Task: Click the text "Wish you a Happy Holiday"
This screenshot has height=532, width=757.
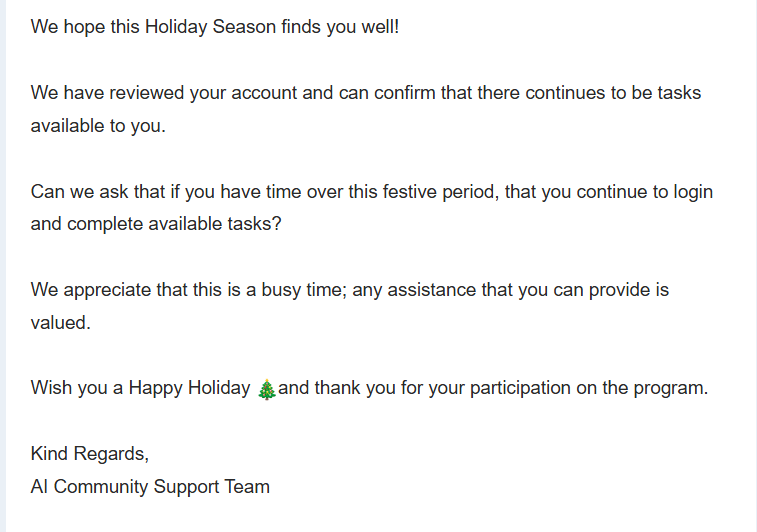Action: pos(140,388)
